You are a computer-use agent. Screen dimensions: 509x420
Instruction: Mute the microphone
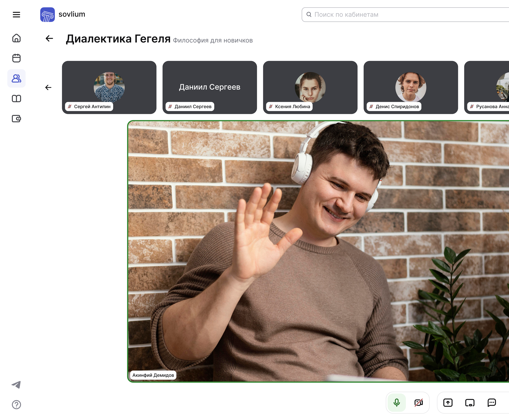(396, 403)
